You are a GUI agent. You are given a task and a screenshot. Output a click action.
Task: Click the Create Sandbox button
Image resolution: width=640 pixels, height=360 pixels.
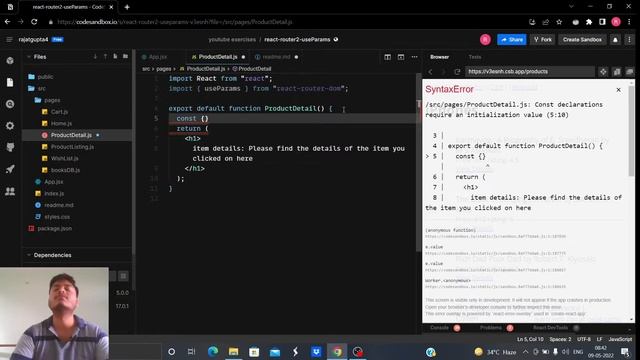point(582,40)
